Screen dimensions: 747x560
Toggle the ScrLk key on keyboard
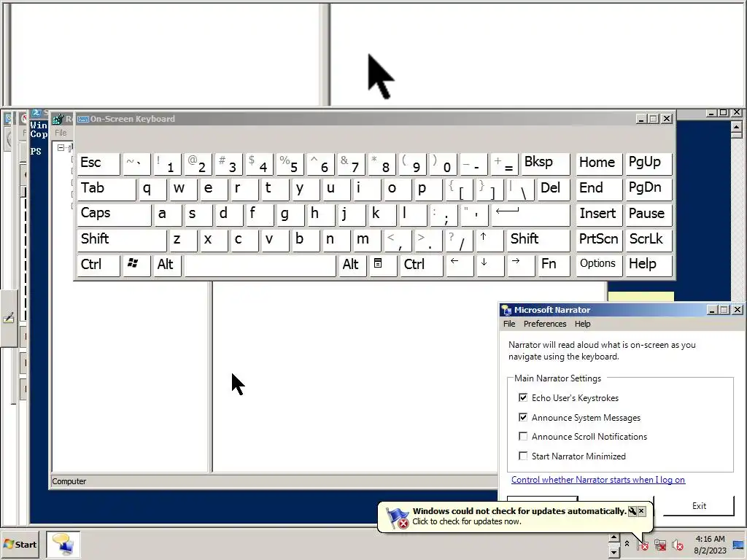pos(648,239)
